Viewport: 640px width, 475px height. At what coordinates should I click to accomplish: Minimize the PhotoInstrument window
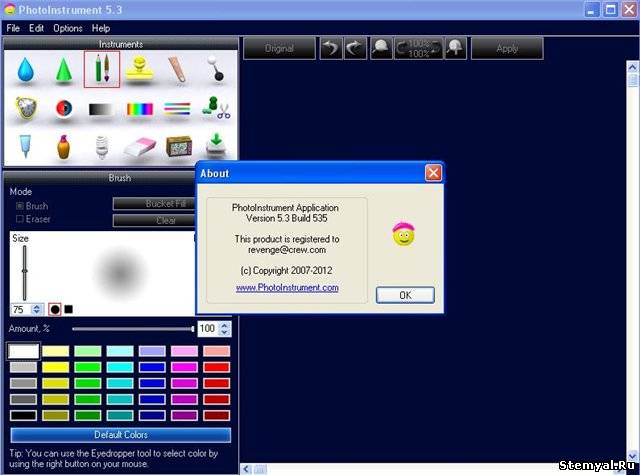click(x=592, y=9)
